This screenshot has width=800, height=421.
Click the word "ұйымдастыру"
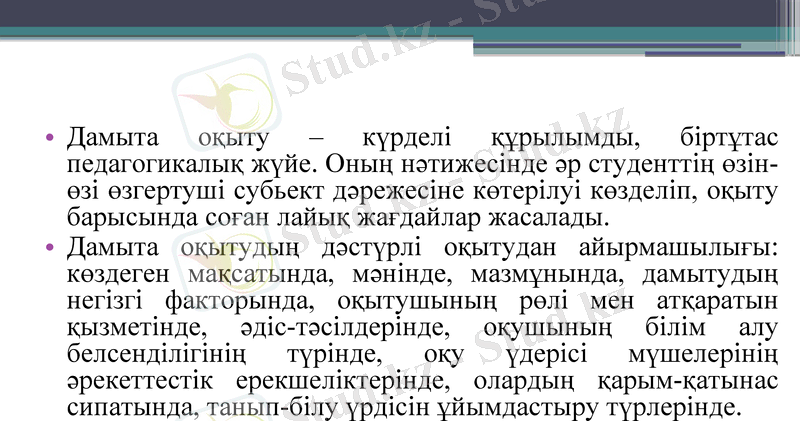click(x=517, y=409)
